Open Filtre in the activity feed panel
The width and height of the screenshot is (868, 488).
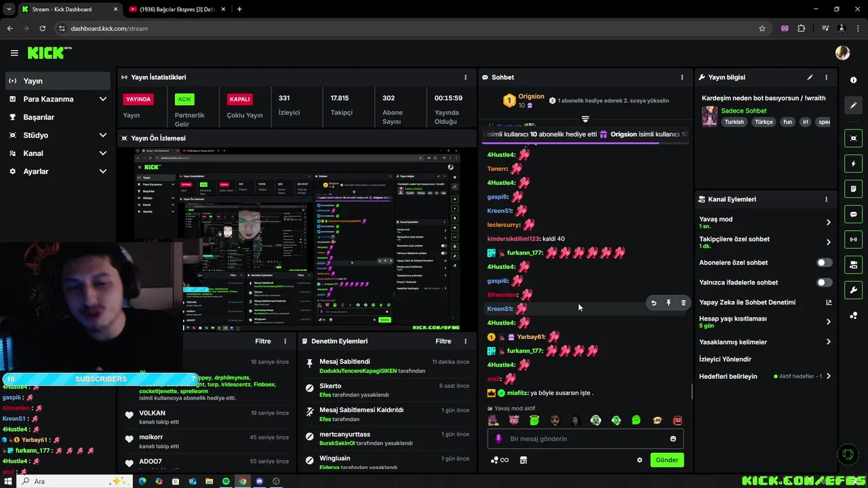pyautogui.click(x=263, y=341)
